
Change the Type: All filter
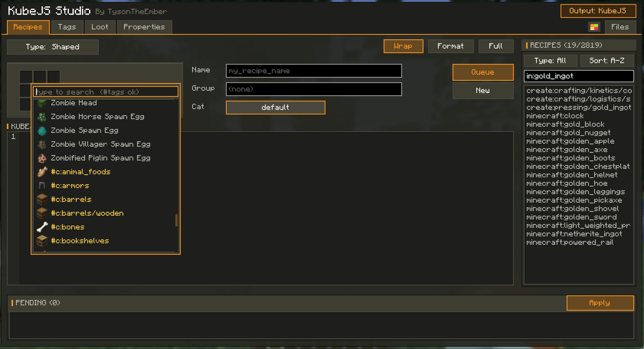[550, 61]
